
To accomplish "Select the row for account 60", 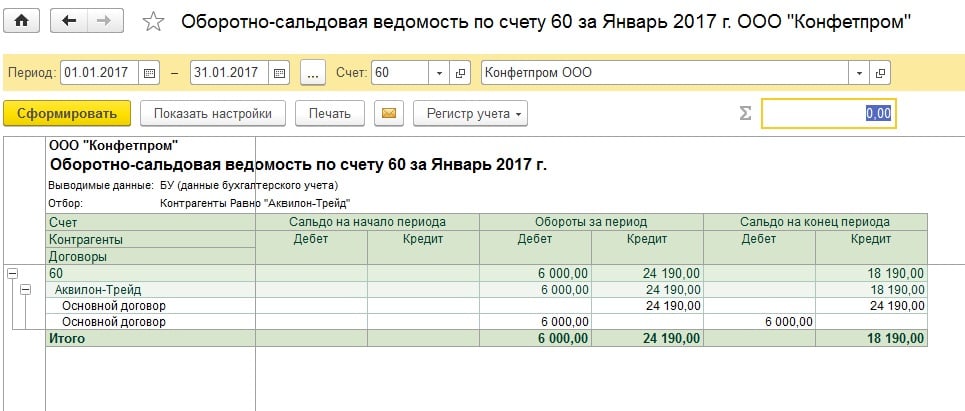I will click(486, 273).
